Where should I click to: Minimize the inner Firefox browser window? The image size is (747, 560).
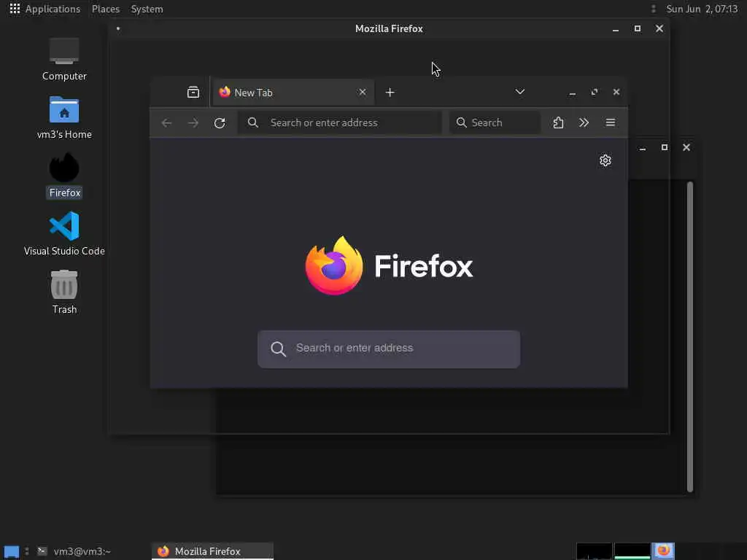point(572,93)
